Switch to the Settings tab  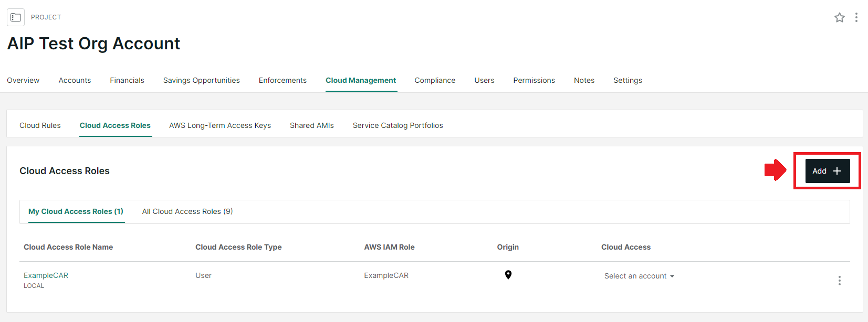pyautogui.click(x=628, y=80)
